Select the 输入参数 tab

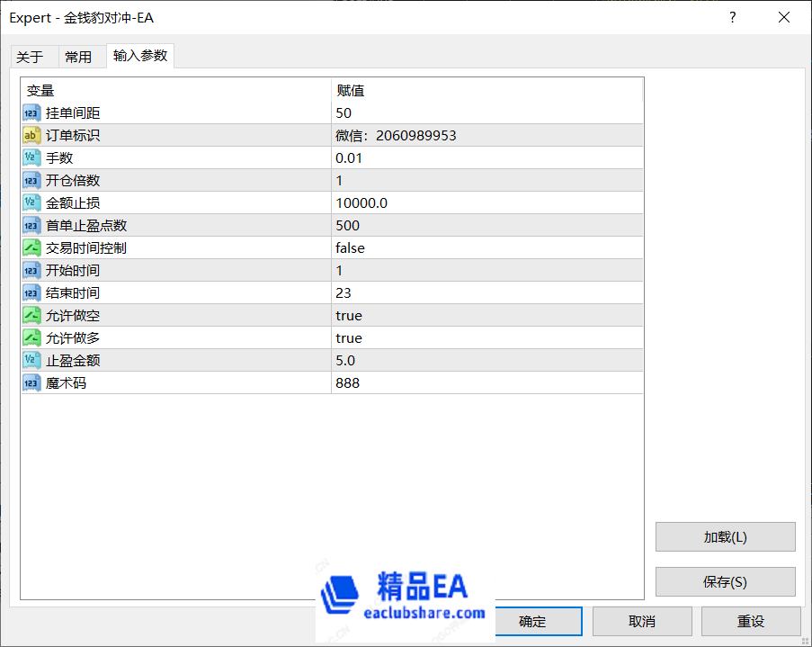(x=140, y=56)
